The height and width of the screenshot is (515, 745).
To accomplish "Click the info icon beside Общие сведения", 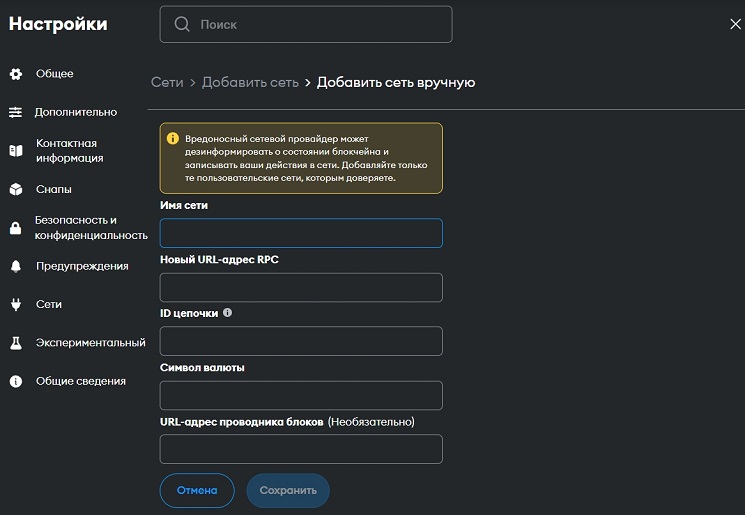I will coord(16,381).
